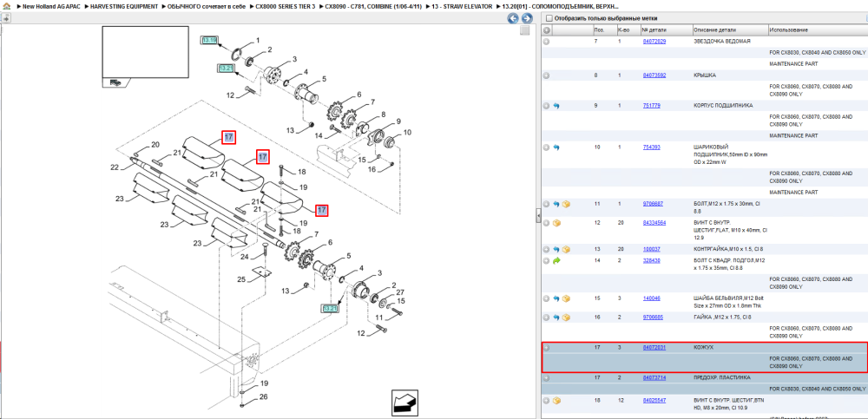Image resolution: width=868 pixels, height=419 pixels.
Task: Click the blue replacement arrow for part 9706687
Action: [557, 204]
